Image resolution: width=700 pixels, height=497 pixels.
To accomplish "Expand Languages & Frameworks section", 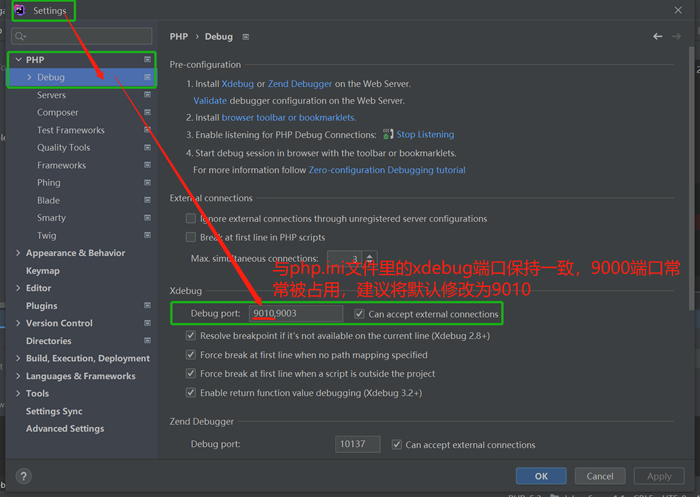I will coord(18,376).
